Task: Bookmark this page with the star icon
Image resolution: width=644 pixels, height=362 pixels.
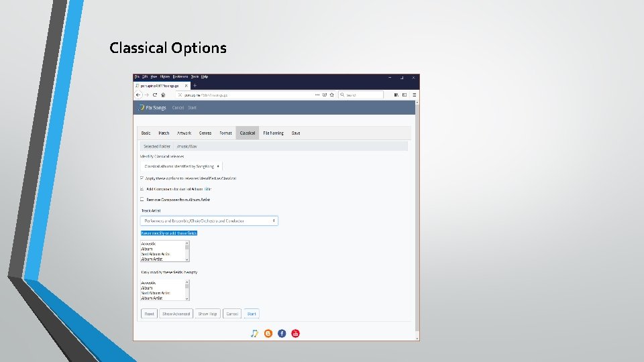Action: 332,95
